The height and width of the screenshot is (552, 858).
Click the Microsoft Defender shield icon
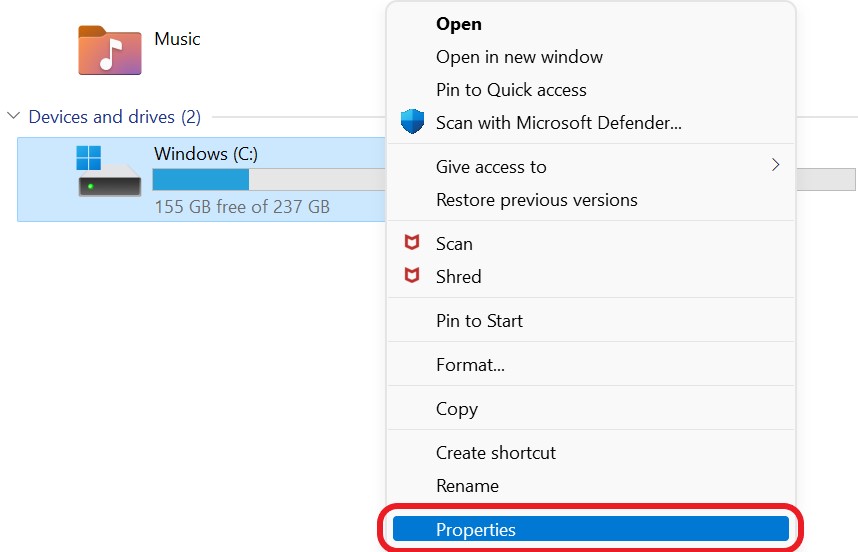coord(411,123)
